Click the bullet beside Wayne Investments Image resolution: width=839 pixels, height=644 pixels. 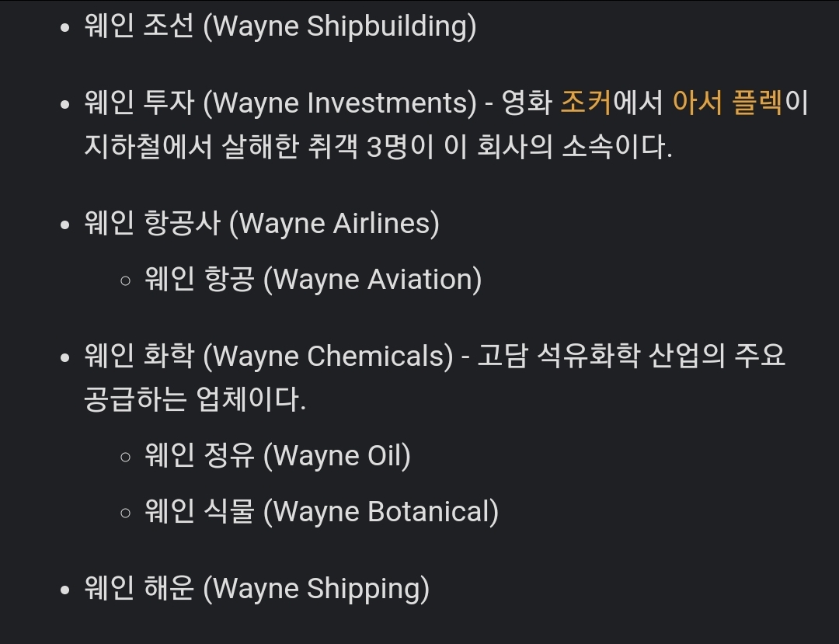pos(65,104)
